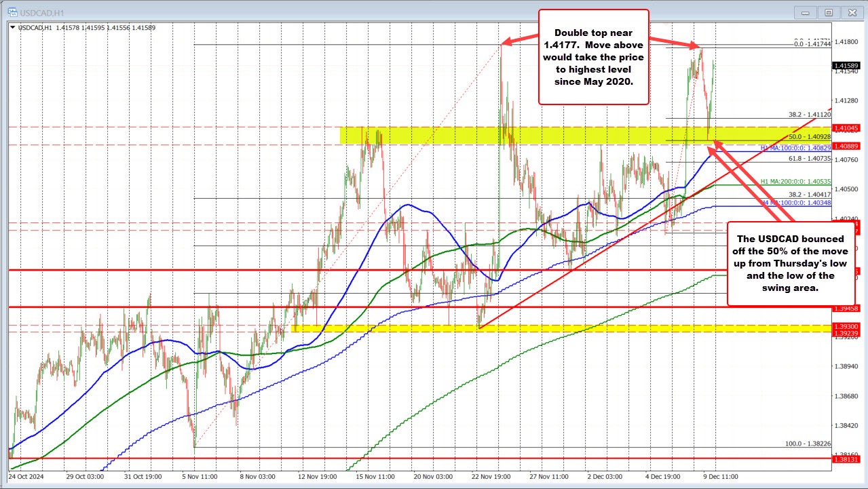Click the 1.41280 value on the price scale

coord(846,100)
